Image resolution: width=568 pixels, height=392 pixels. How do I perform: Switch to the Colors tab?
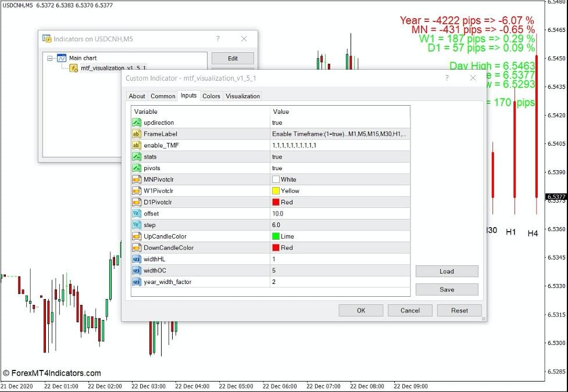[x=211, y=96]
